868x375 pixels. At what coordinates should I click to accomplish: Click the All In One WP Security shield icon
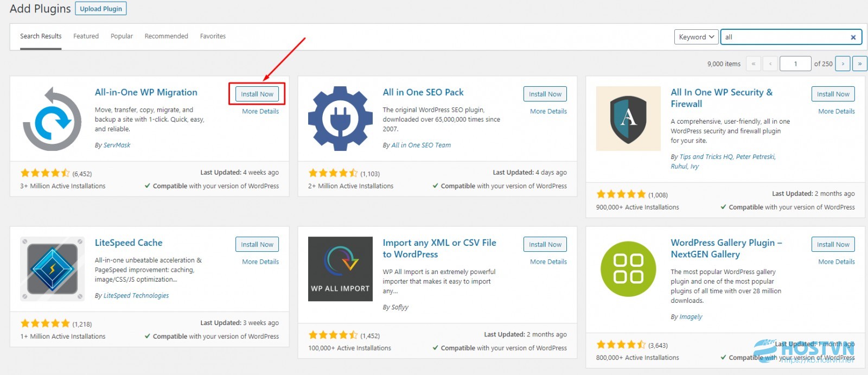[x=628, y=119]
